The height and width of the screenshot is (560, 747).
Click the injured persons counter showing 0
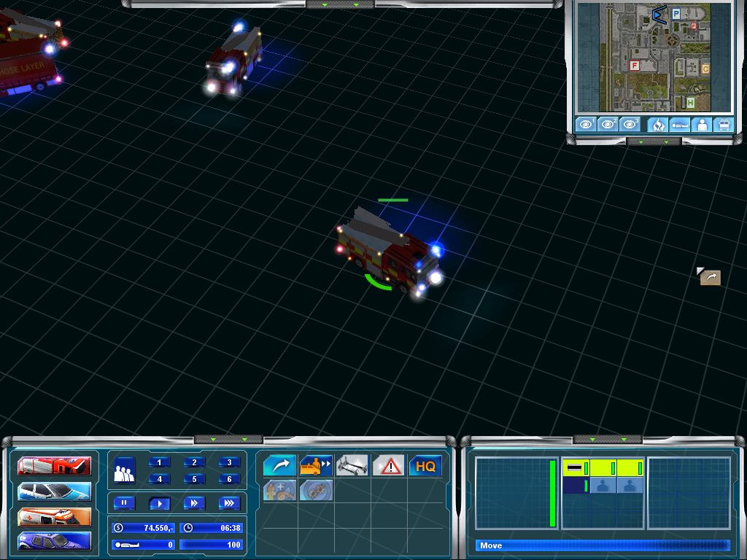point(143,544)
